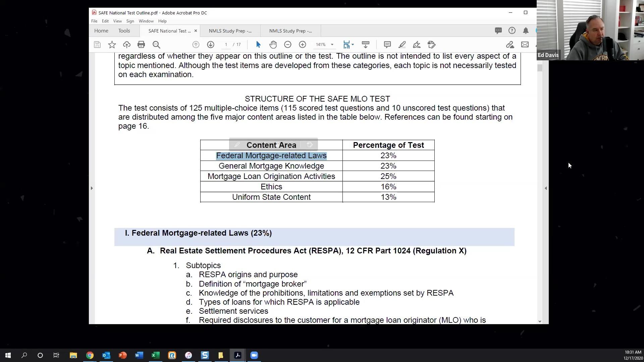Viewport: 644px width, 362px height.
Task: Go to next page arrow
Action: [210, 45]
